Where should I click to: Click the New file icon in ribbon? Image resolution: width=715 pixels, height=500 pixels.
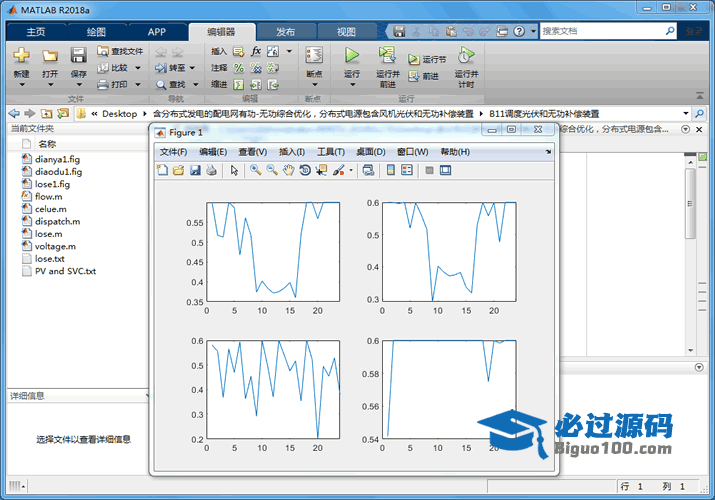[21, 56]
